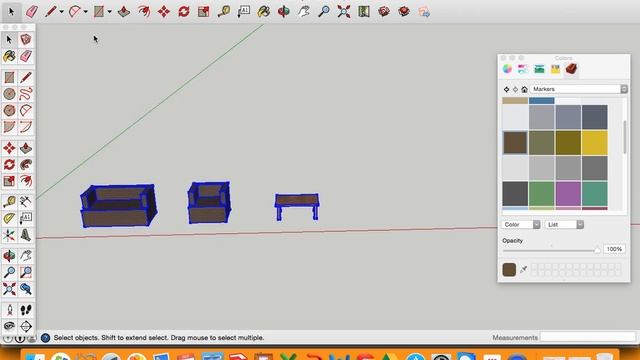Select Make Component in left tool palette
Screen dimensions: 640x360
click(26, 39)
